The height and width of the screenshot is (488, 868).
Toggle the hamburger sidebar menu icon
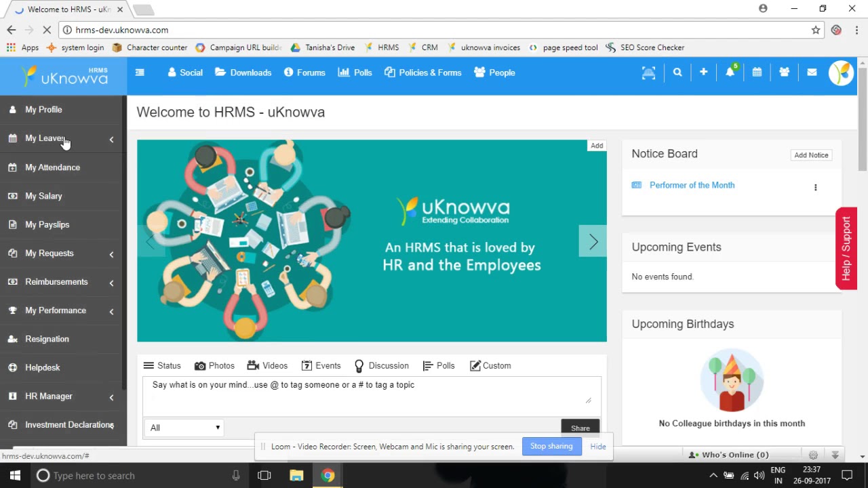point(140,73)
